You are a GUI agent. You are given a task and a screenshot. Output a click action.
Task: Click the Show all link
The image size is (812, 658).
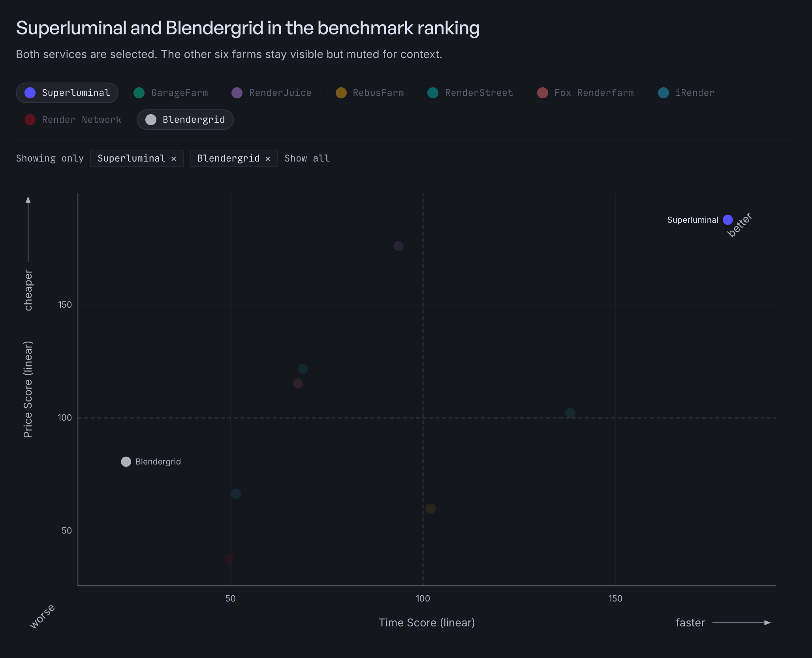click(x=307, y=158)
